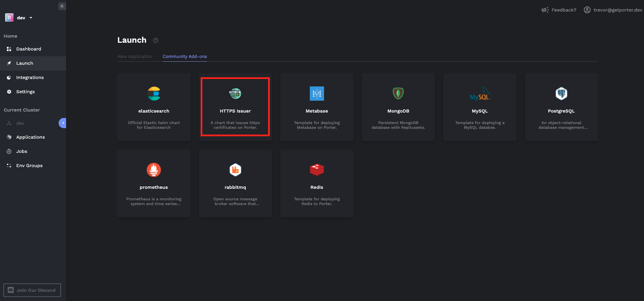Click the user account avatar icon

(587, 10)
